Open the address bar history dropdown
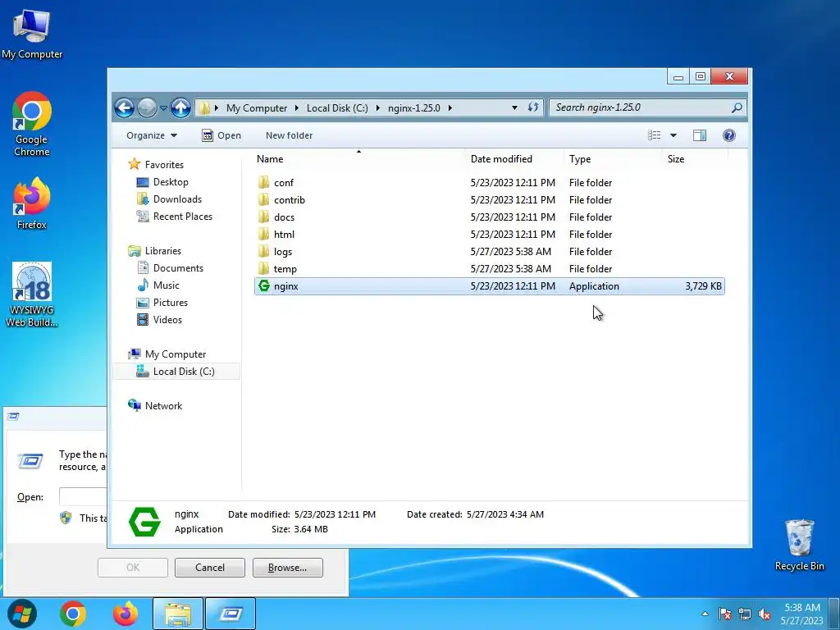 [x=515, y=107]
